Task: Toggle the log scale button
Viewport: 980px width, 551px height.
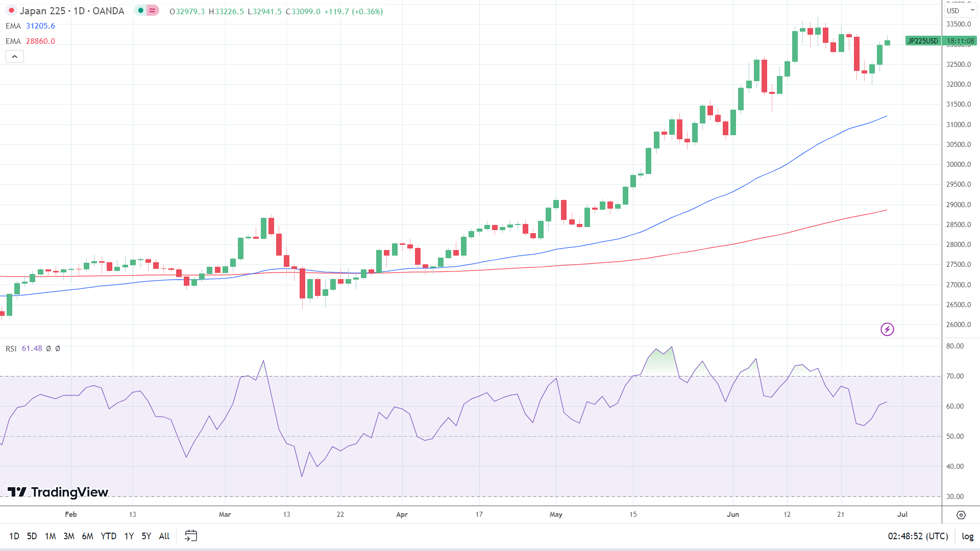Action: (968, 536)
